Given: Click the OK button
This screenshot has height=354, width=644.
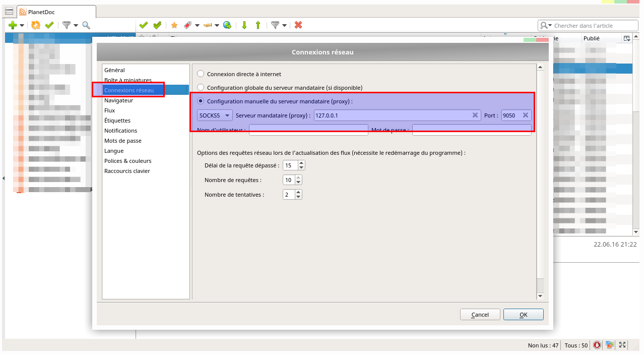Looking at the screenshot, I should (524, 315).
